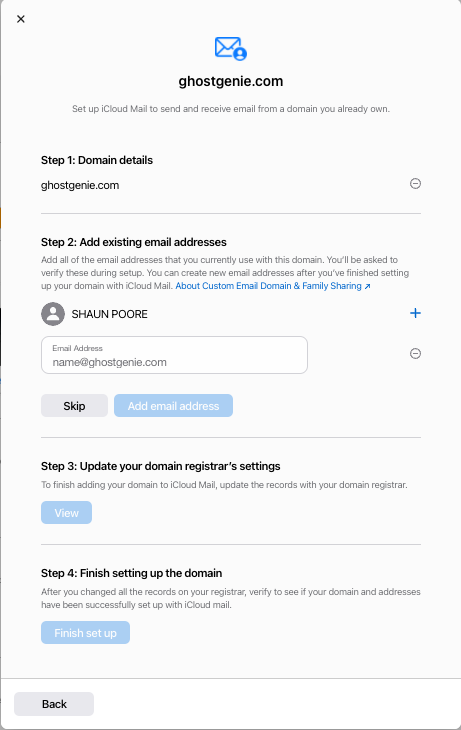Close the domain setup dialog
The image size is (461, 730).
coord(20,19)
